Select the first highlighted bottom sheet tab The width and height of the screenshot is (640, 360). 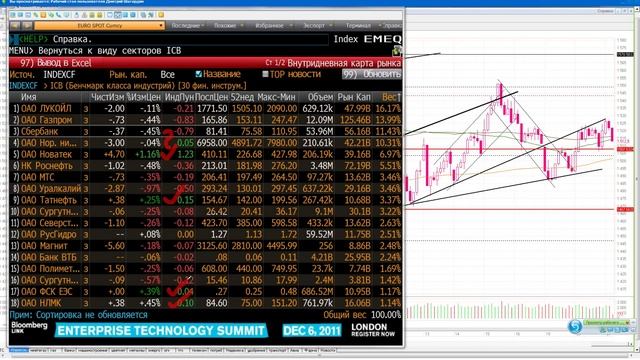pos(18,350)
